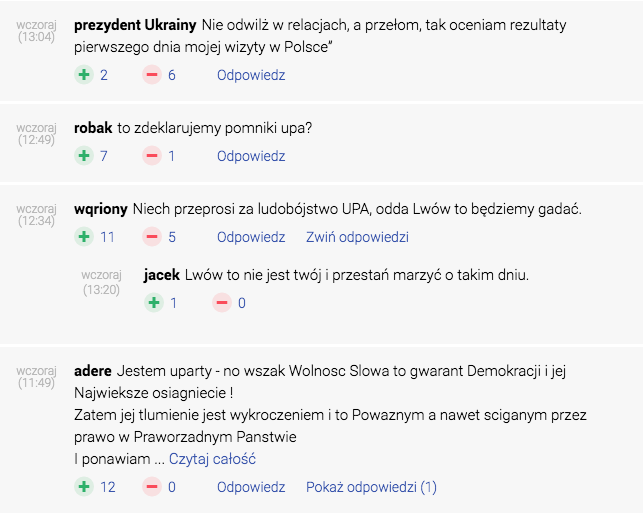This screenshot has height=513, width=644.
Task: Reply to prezydent Ukrainy comment
Action: point(251,75)
